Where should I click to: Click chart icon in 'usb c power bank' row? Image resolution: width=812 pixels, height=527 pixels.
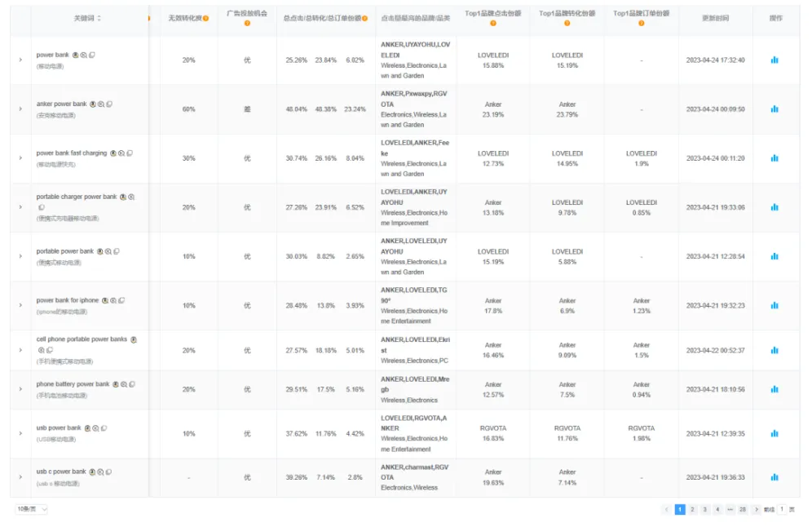point(774,477)
